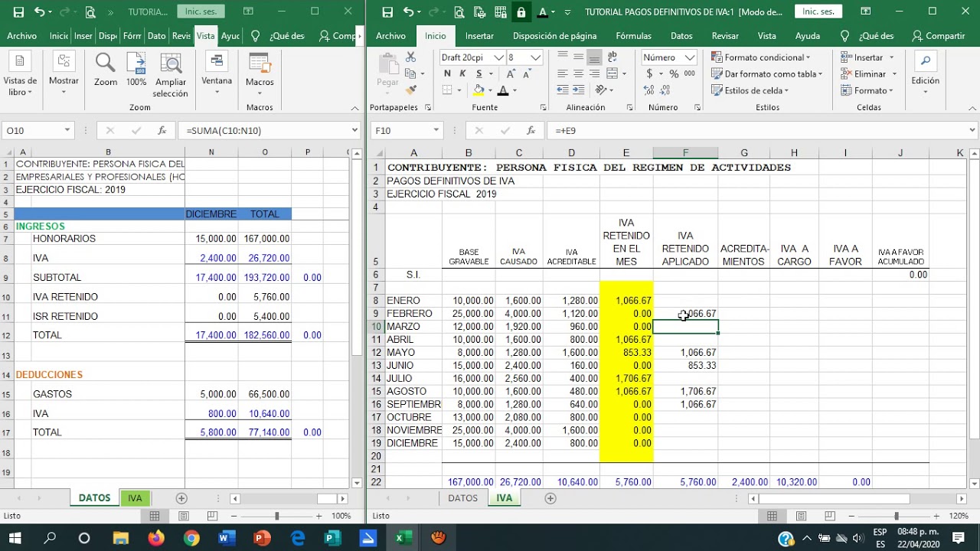This screenshot has width=980, height=551.
Task: Open Dar formato como tabla menu
Action: [766, 74]
